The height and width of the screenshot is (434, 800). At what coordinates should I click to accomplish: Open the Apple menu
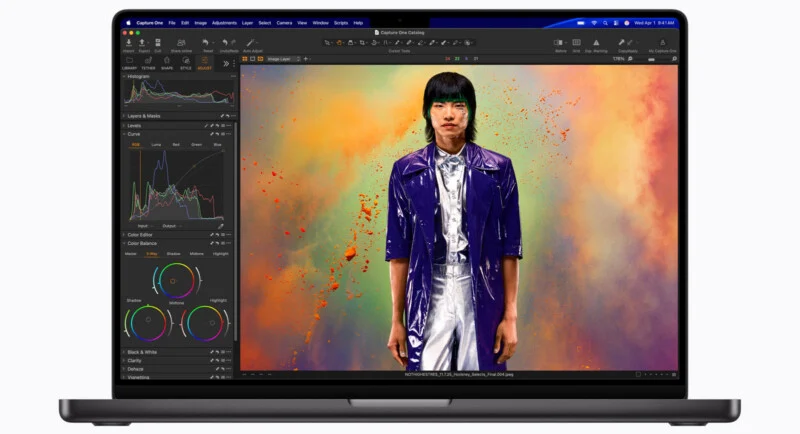(129, 23)
